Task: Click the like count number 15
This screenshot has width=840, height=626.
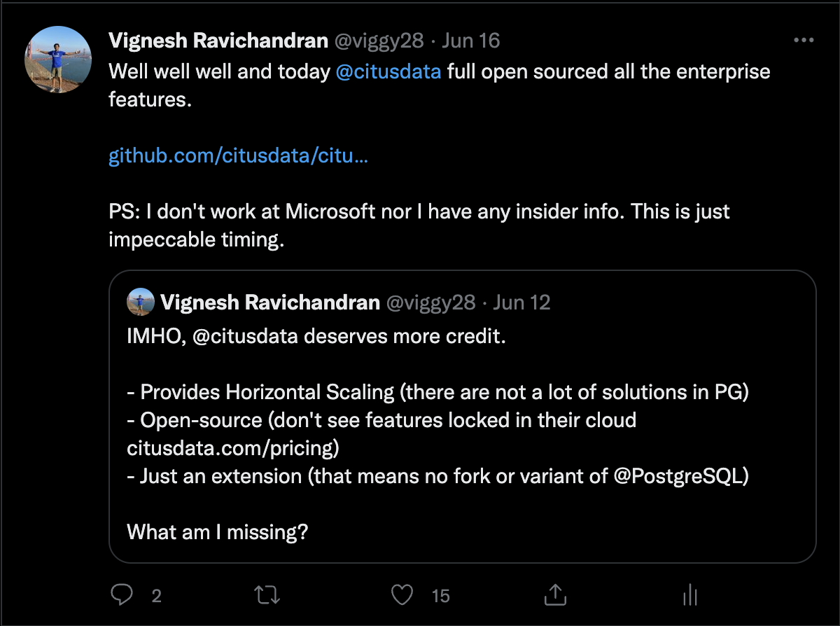Action: point(440,596)
